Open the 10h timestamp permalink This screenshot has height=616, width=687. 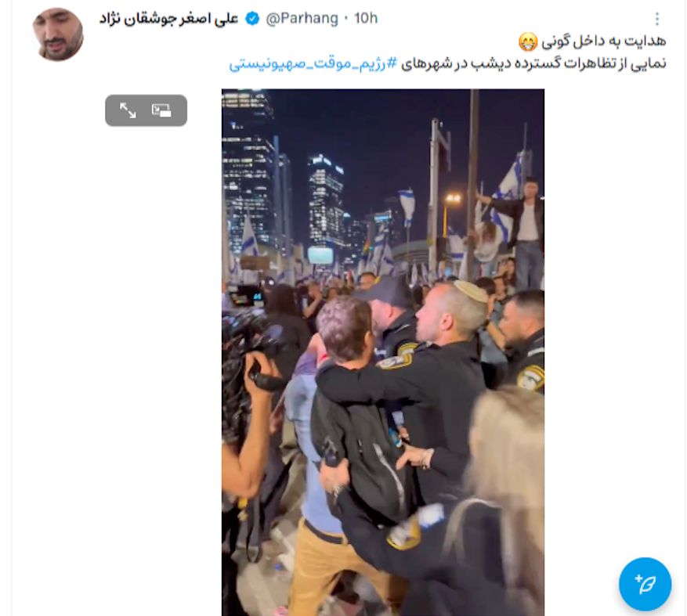(x=365, y=18)
